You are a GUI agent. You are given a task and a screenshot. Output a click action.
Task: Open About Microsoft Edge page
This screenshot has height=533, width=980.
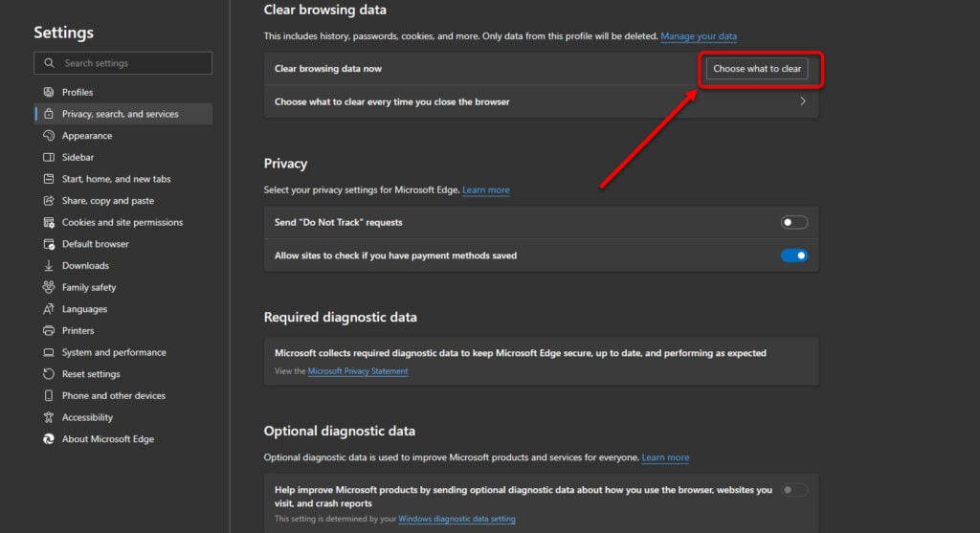123,438
